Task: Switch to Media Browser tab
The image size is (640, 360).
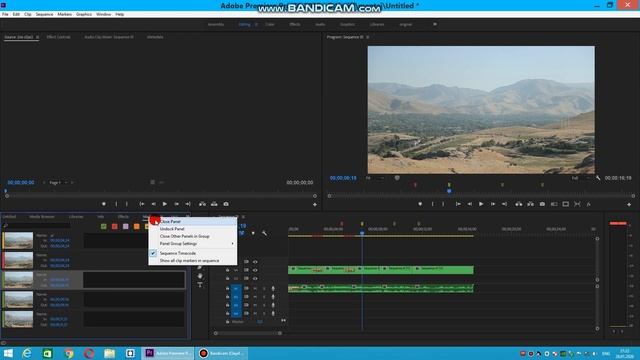Action: click(x=42, y=217)
